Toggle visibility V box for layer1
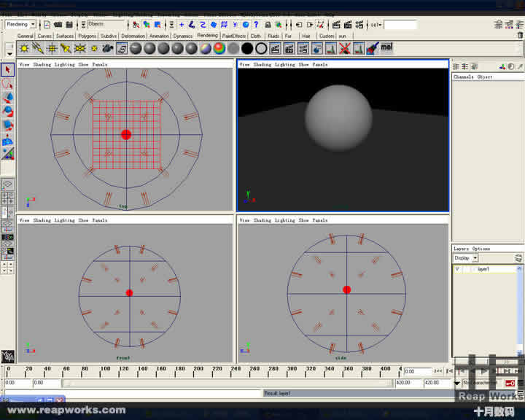This screenshot has width=525, height=420. (457, 269)
